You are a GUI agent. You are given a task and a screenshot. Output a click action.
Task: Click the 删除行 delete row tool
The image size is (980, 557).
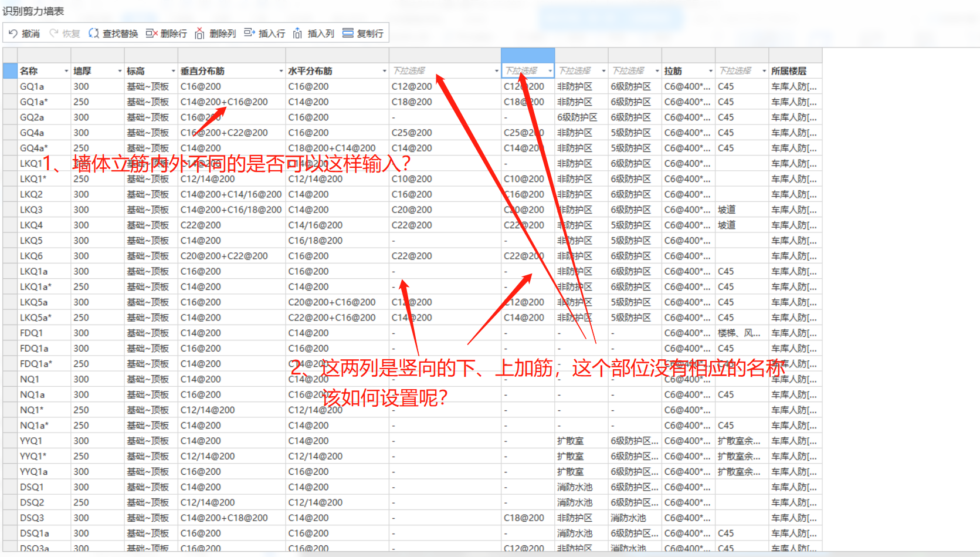(x=166, y=33)
